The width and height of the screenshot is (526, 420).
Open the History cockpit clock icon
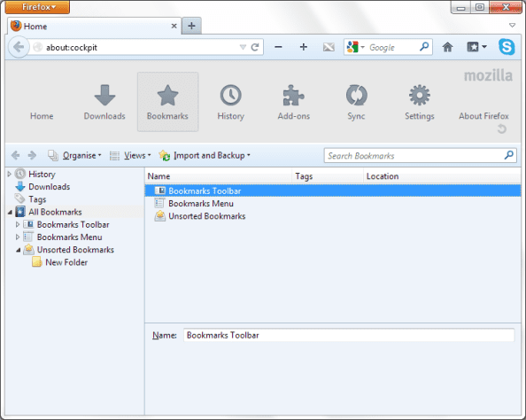(x=231, y=96)
